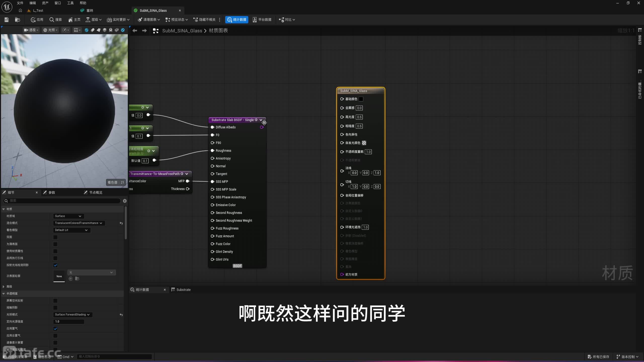Collapse the Substrate Slab BSDF node chevron
The height and width of the screenshot is (362, 644).
click(261, 120)
